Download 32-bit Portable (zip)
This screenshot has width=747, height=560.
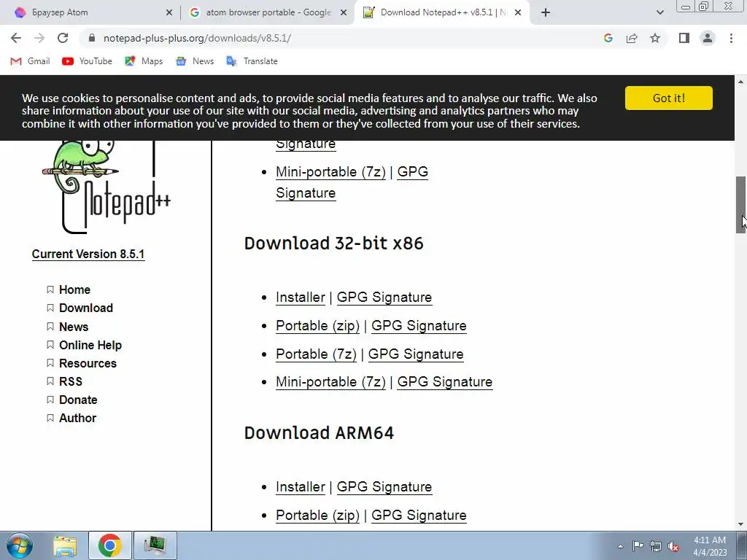[x=318, y=326]
